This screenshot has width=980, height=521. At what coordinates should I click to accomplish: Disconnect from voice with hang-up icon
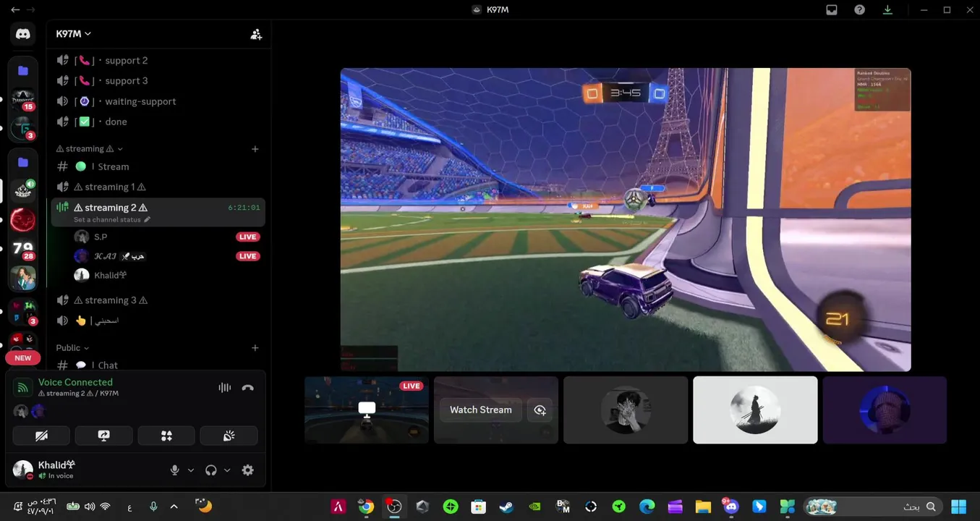248,388
